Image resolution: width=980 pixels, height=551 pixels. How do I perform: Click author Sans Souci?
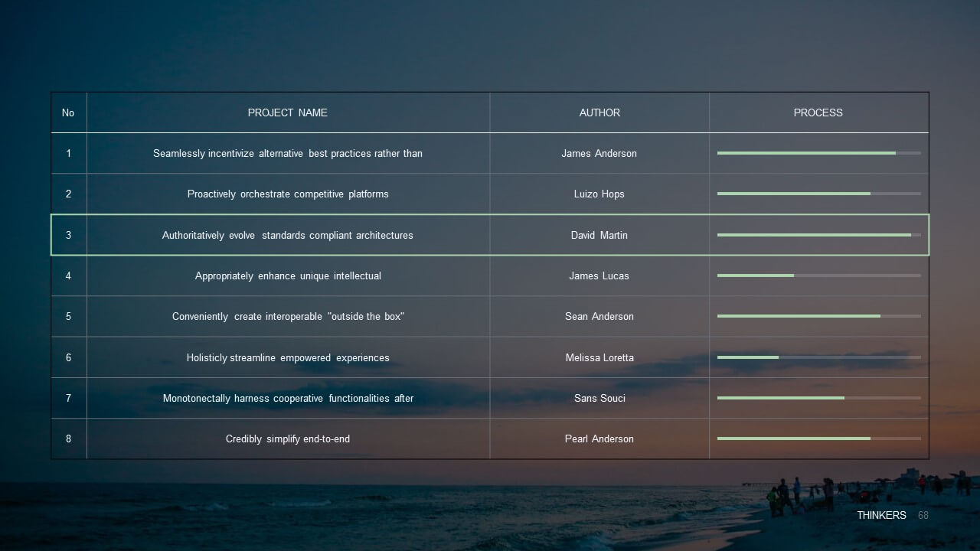tap(599, 398)
